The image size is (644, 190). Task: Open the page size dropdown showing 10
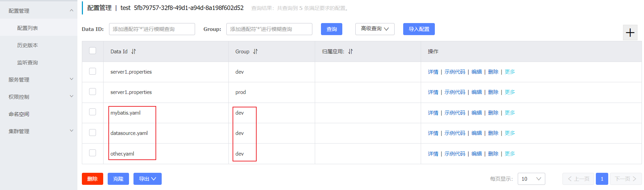tap(531, 179)
